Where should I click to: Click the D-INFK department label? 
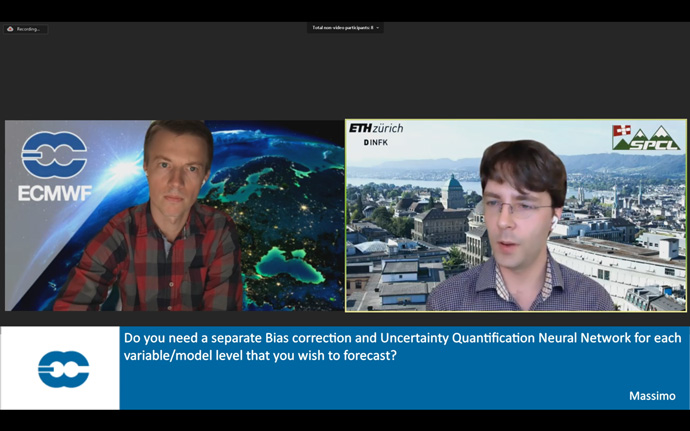click(375, 143)
